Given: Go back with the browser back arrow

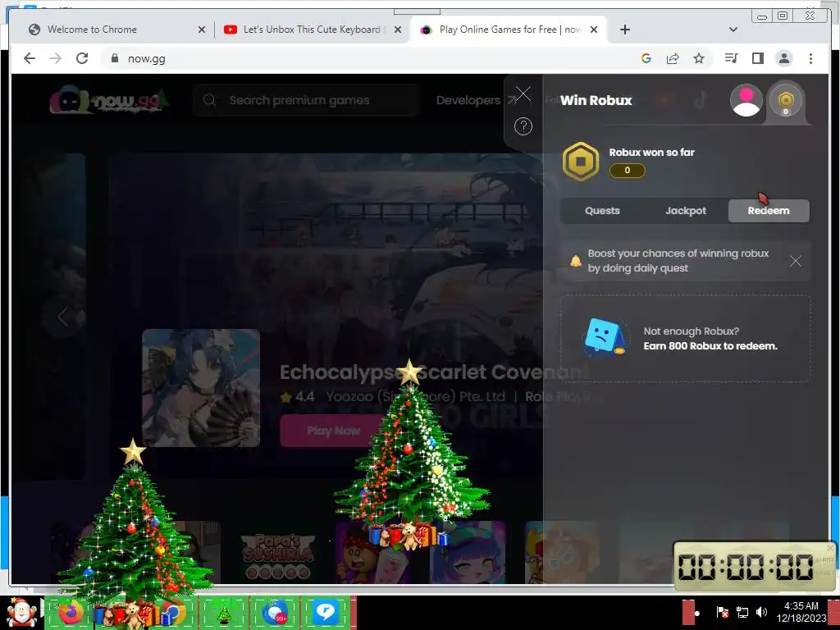Looking at the screenshot, I should [x=30, y=58].
